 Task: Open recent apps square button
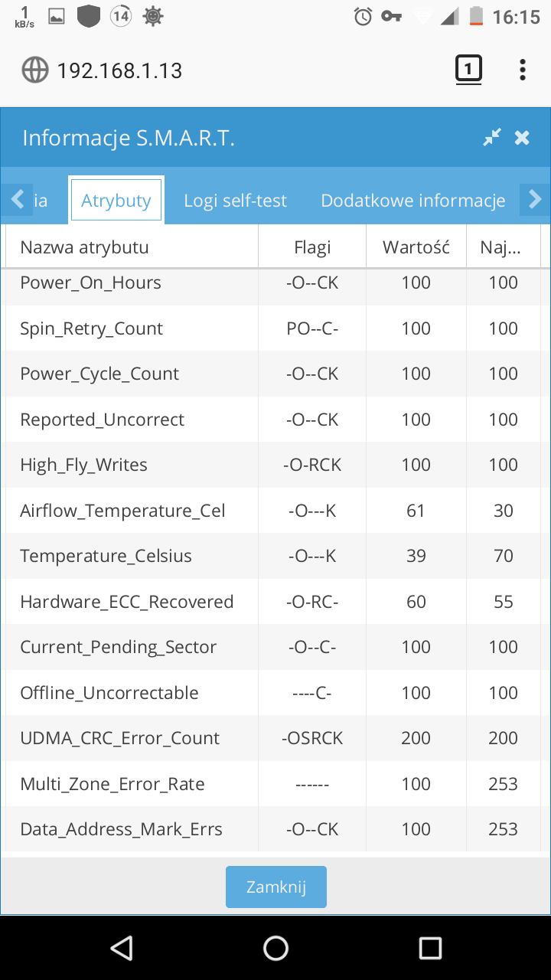point(430,948)
